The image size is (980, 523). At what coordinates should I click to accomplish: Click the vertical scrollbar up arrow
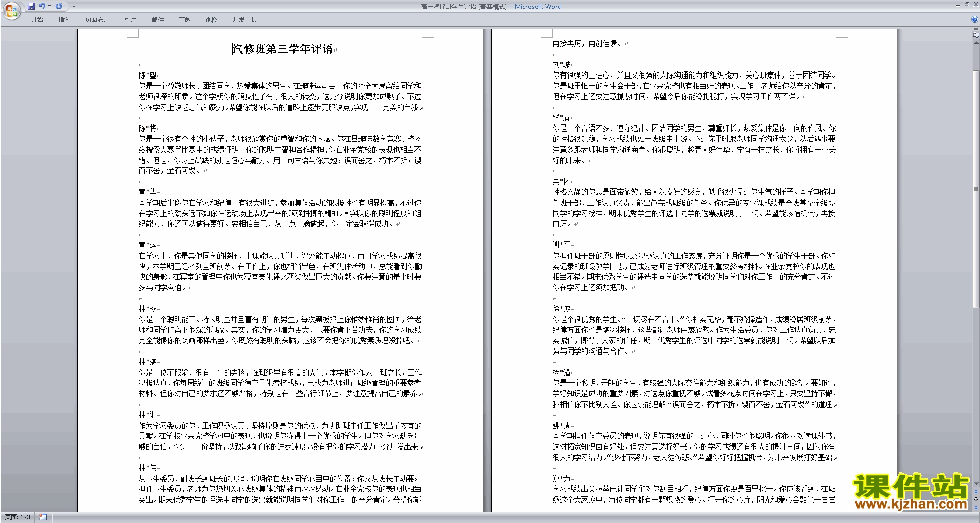pos(976,43)
